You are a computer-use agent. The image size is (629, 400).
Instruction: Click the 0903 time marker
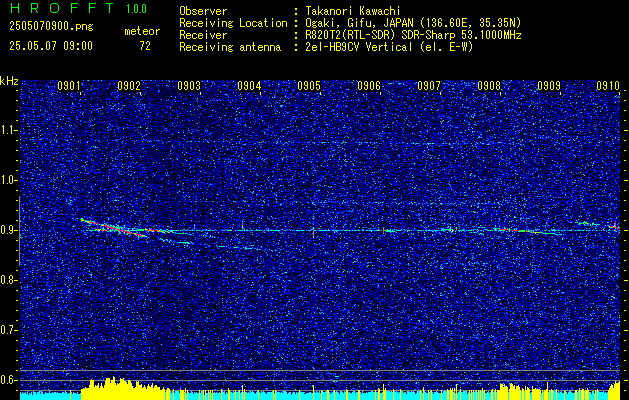tap(189, 86)
